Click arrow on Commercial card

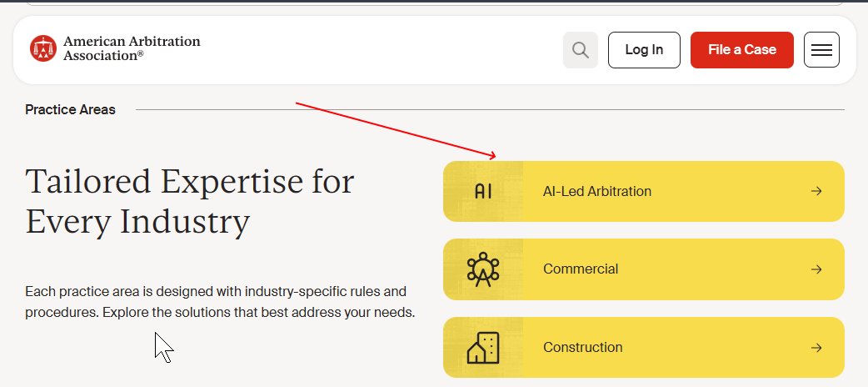coord(816,269)
